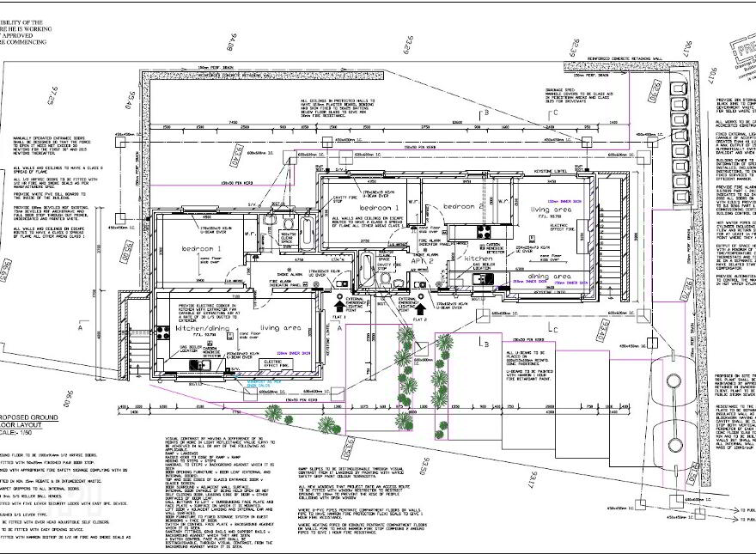This screenshot has width=756, height=554.
Task: Select the standalone 'kitchen' label in APT 2
Action: [479, 259]
